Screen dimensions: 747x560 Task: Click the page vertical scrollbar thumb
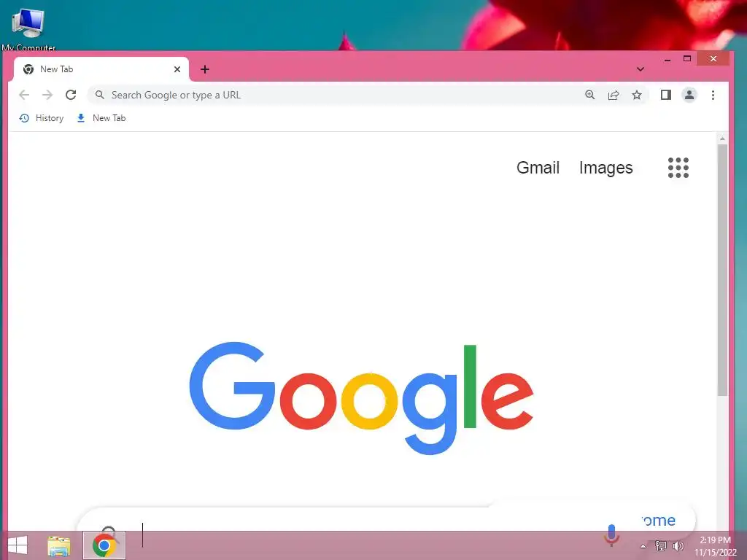[722, 270]
